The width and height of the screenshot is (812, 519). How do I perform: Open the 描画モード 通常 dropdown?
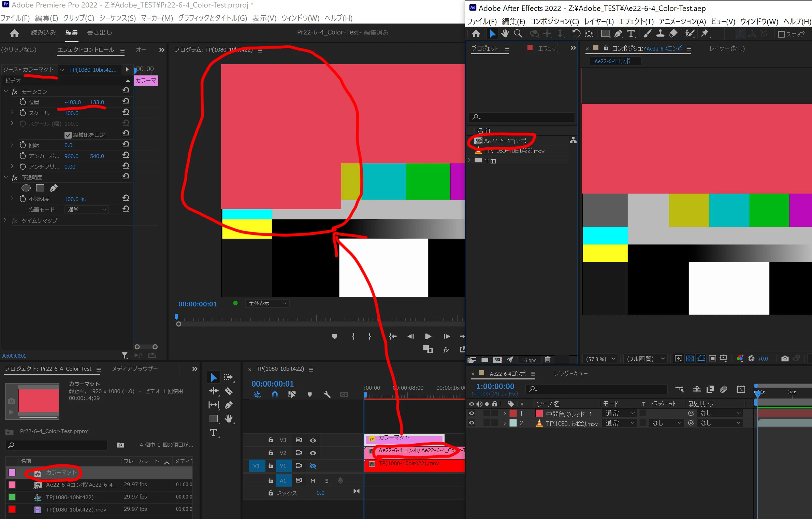(87, 209)
